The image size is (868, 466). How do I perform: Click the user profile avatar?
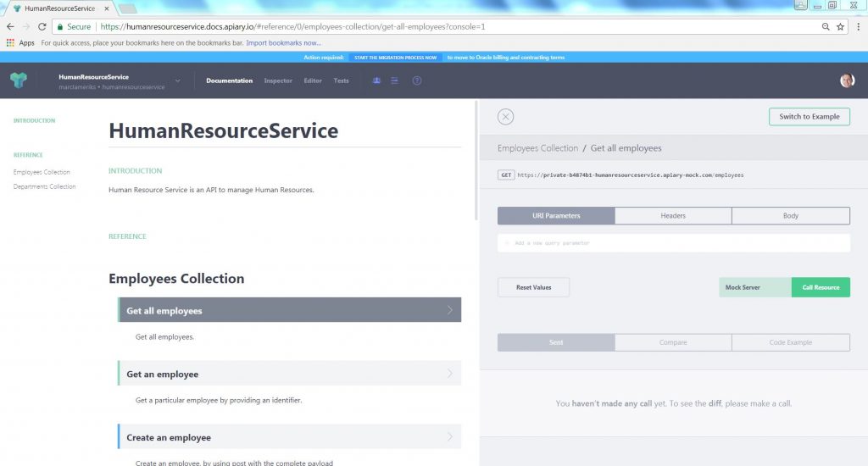(847, 80)
